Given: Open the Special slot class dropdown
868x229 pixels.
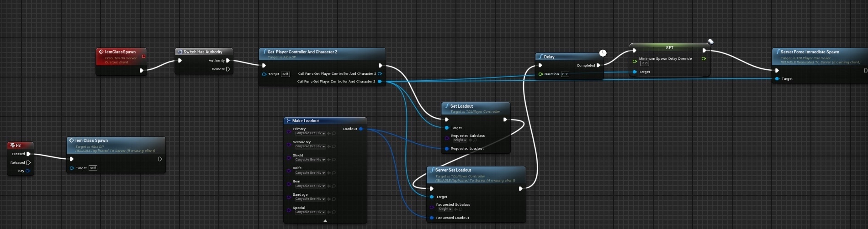Looking at the screenshot, I should [310, 212].
